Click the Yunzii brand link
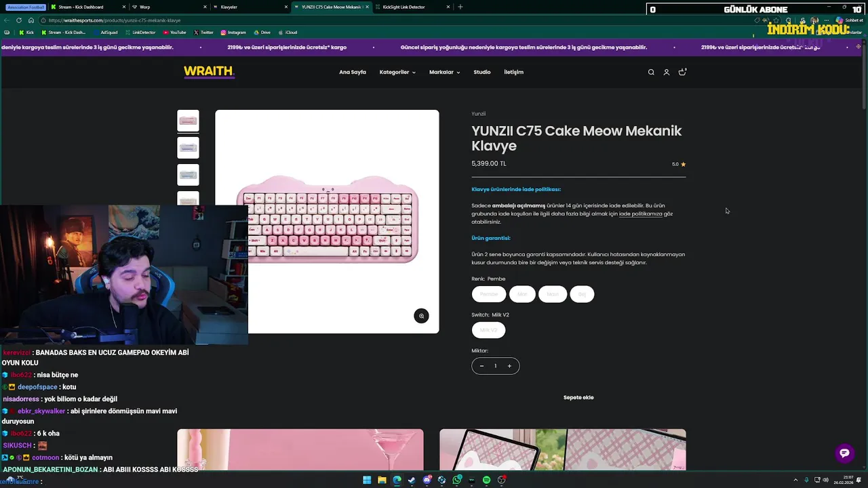The height and width of the screenshot is (488, 868). (x=479, y=114)
